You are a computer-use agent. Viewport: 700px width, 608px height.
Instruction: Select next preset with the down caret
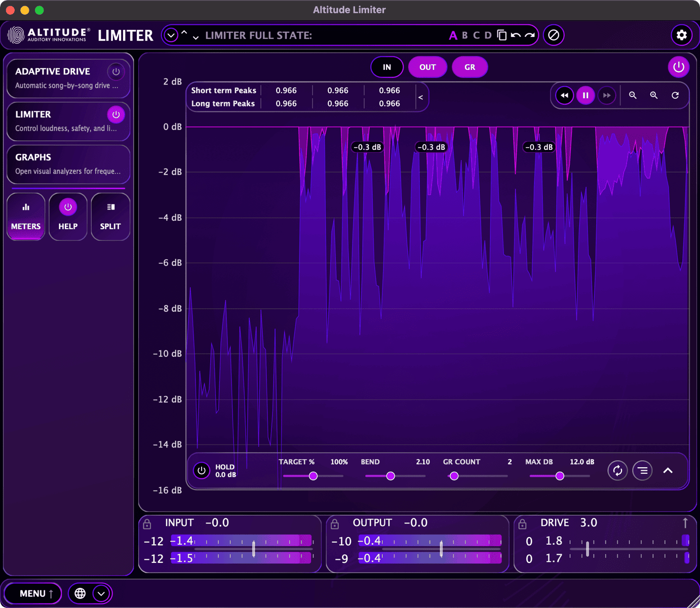coord(196,37)
